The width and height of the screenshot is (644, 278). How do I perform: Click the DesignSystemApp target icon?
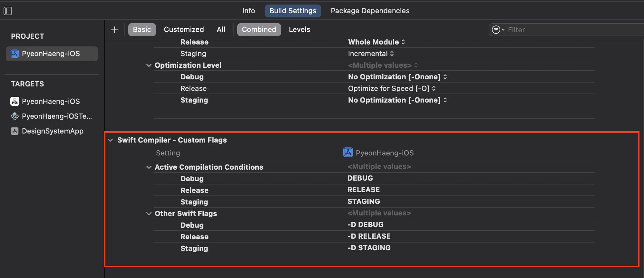pos(15,131)
